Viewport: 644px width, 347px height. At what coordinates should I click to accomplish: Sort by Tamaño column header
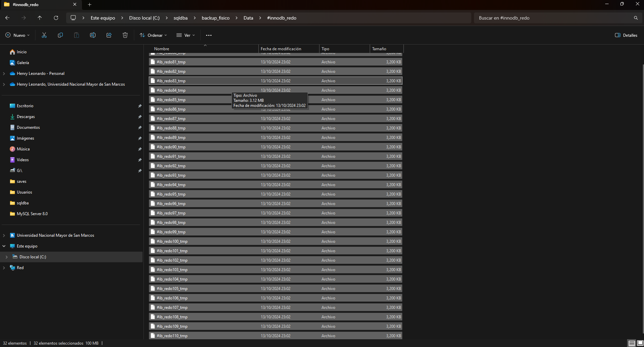387,49
